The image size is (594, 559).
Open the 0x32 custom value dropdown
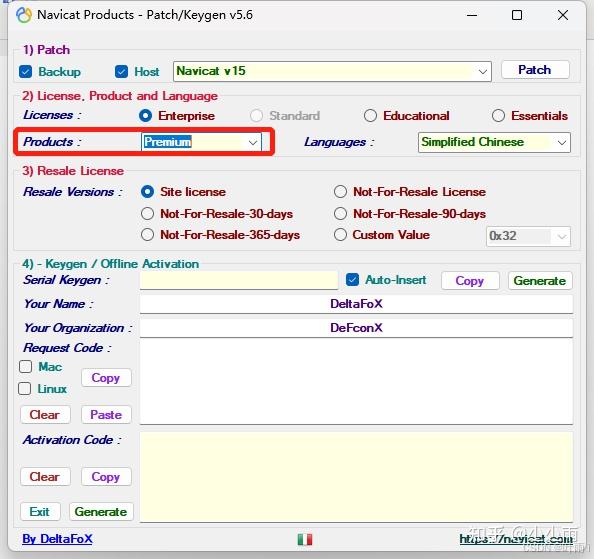(528, 236)
